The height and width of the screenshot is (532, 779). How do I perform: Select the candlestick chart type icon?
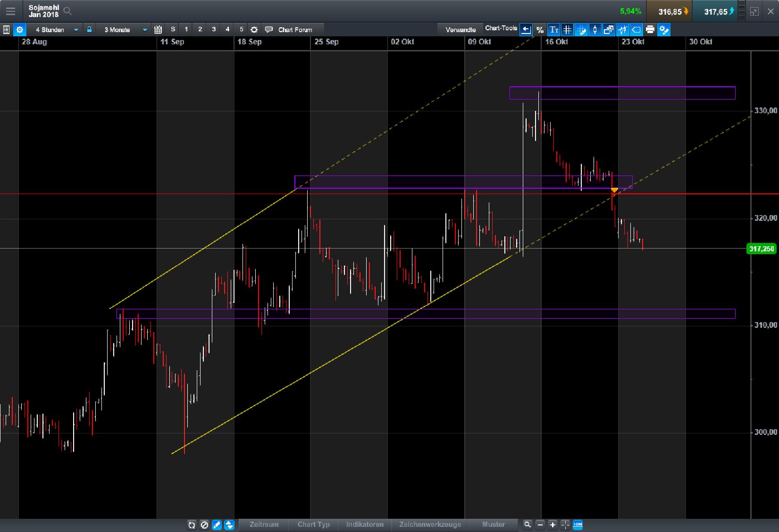595,29
